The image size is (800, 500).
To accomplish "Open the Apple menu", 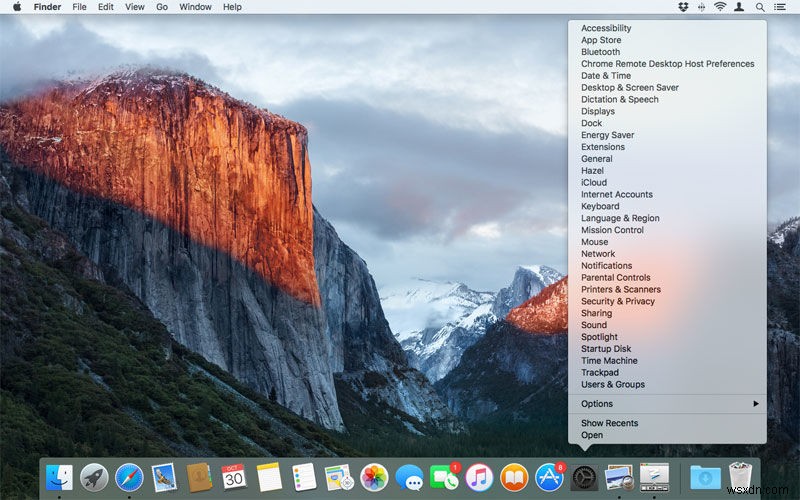I will click(17, 7).
